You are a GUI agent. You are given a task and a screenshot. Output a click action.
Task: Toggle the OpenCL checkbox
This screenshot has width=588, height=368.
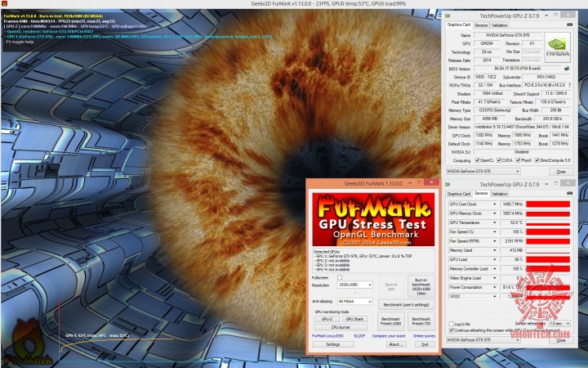coord(477,160)
